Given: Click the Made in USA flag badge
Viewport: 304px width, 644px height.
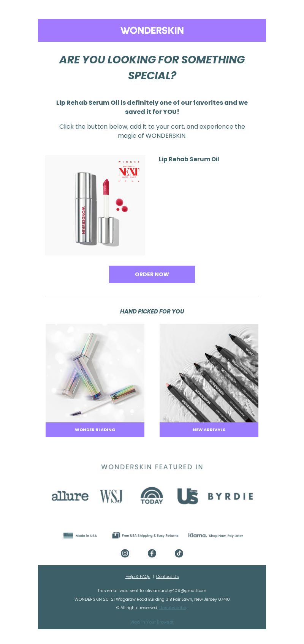Looking at the screenshot, I should 80,535.
